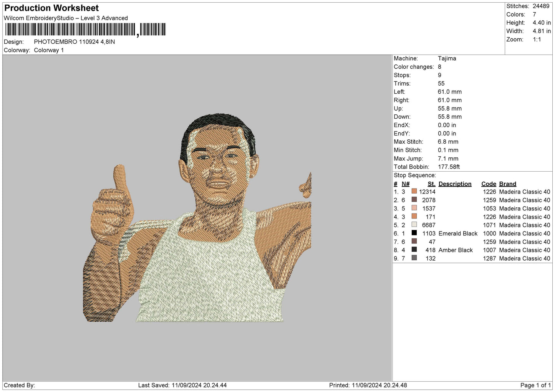
Task: Click the 'Brand' column header
Action: [508, 184]
